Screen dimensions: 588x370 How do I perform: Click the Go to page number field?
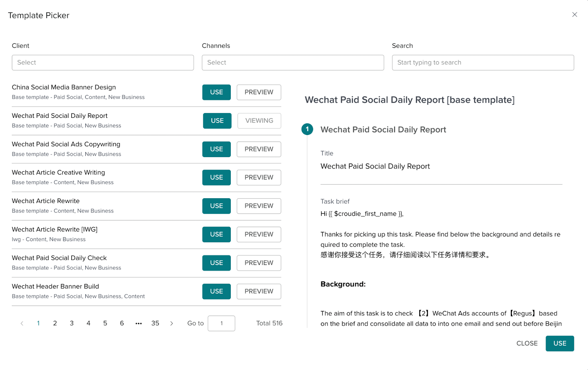[221, 323]
